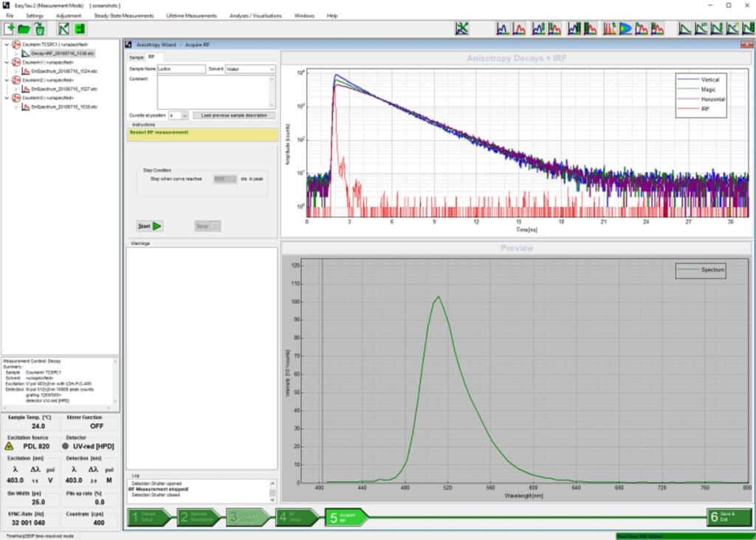Click the laser warning icon beside PDL 820
Screen dimensions: 756x540
[9, 446]
